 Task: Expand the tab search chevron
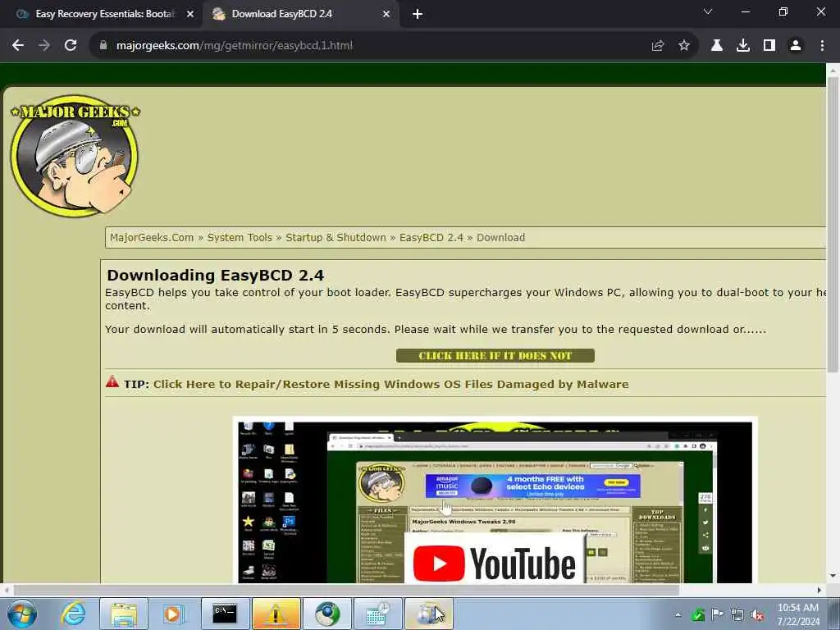(x=708, y=11)
